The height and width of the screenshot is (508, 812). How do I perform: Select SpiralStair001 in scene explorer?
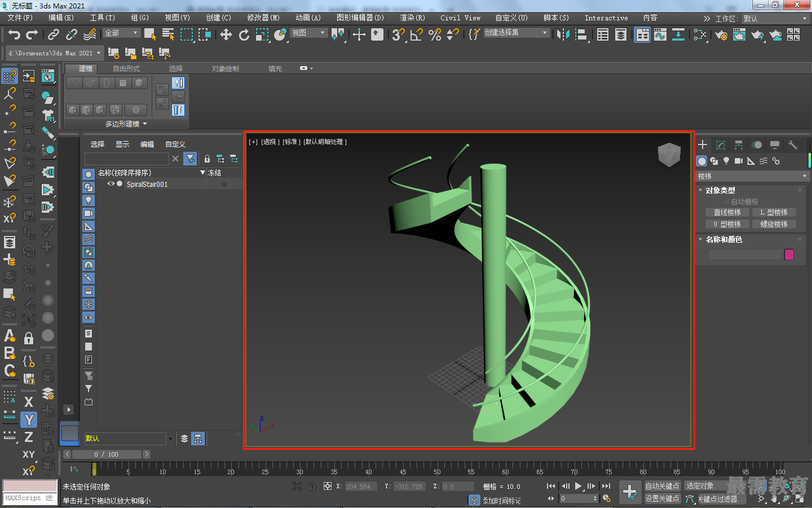click(147, 184)
